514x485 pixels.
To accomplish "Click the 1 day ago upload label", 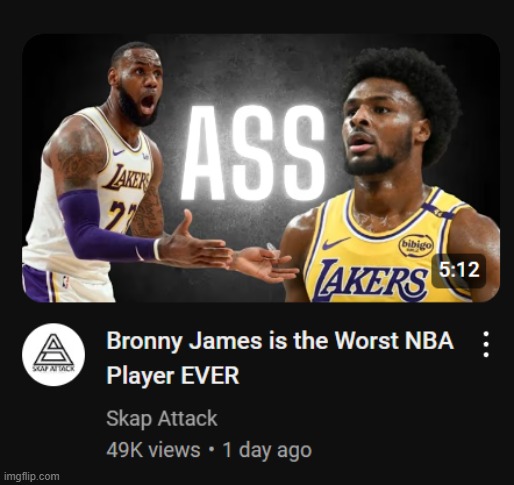I will pyautogui.click(x=267, y=450).
